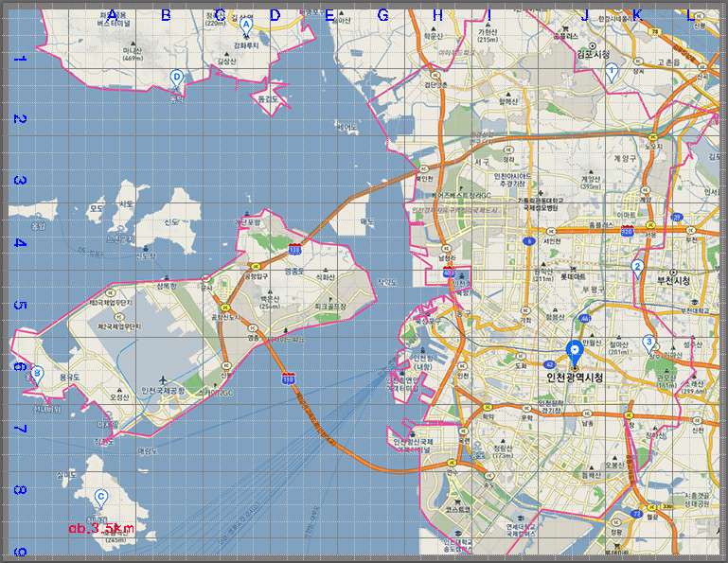The height and width of the screenshot is (563, 728).
Task: Click the 동검도 island label
Action: pyautogui.click(x=269, y=97)
